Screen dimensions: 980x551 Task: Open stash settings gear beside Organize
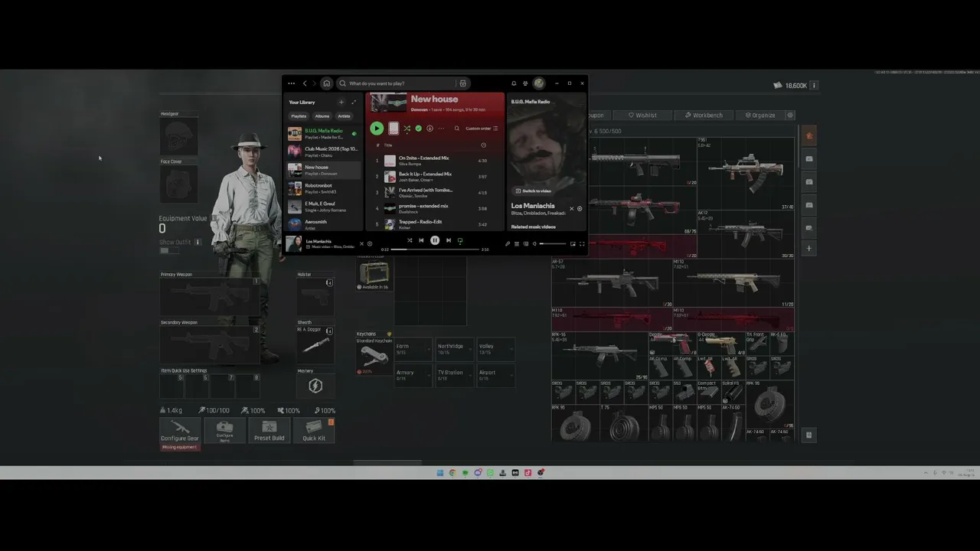pyautogui.click(x=790, y=116)
